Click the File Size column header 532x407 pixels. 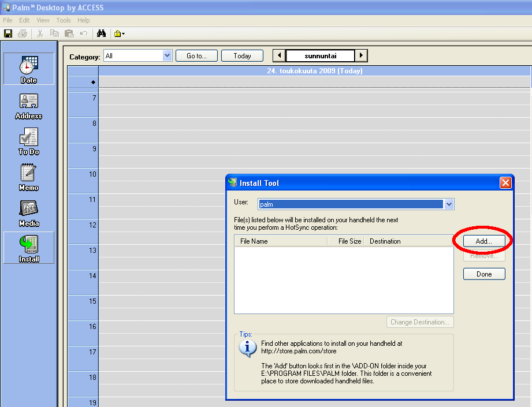[346, 241]
